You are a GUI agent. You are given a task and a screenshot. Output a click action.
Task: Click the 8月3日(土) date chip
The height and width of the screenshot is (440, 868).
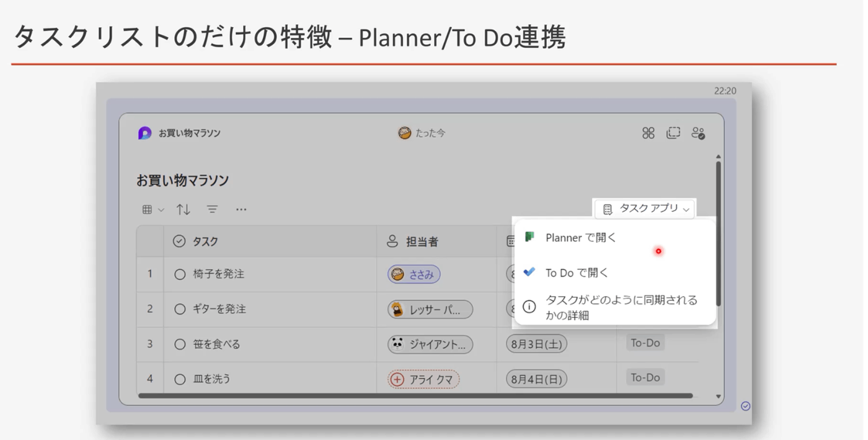[x=537, y=344]
